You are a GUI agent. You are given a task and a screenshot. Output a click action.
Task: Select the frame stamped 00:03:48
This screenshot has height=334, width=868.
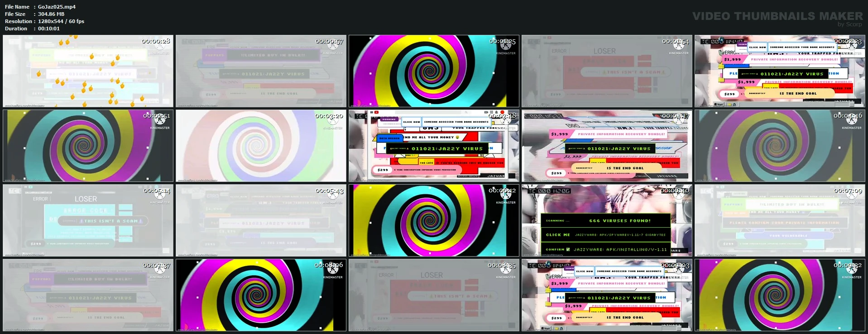coord(434,146)
